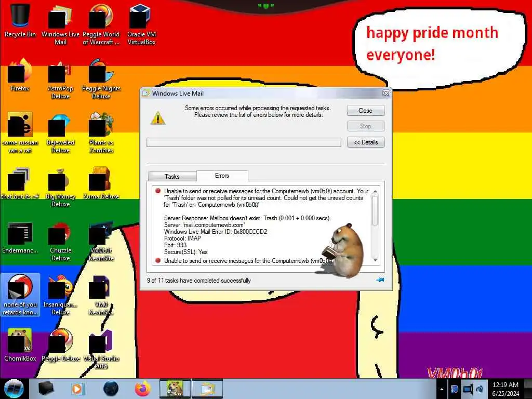532x399 pixels.
Task: Open the Action Center flag tray icon
Action: click(x=454, y=389)
